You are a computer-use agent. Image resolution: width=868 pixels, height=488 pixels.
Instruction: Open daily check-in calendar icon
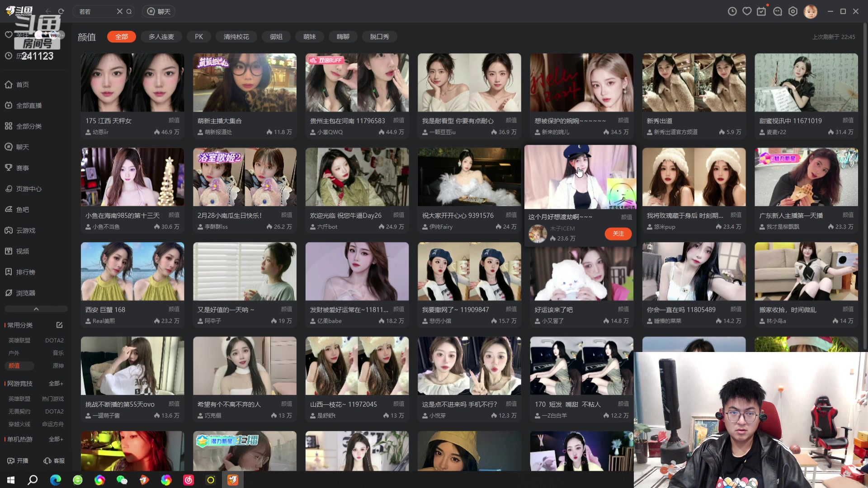[762, 11]
